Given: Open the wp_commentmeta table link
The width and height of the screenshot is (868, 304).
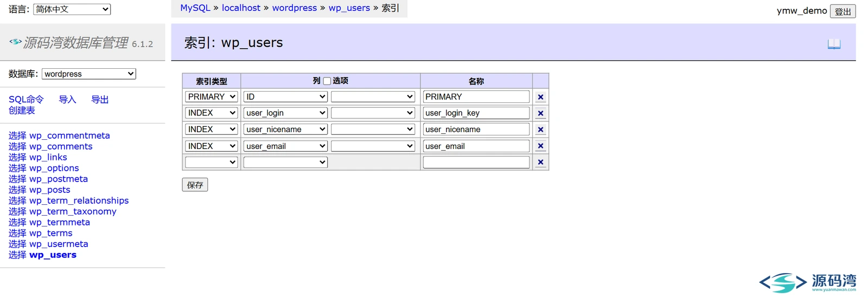Looking at the screenshot, I should 69,135.
